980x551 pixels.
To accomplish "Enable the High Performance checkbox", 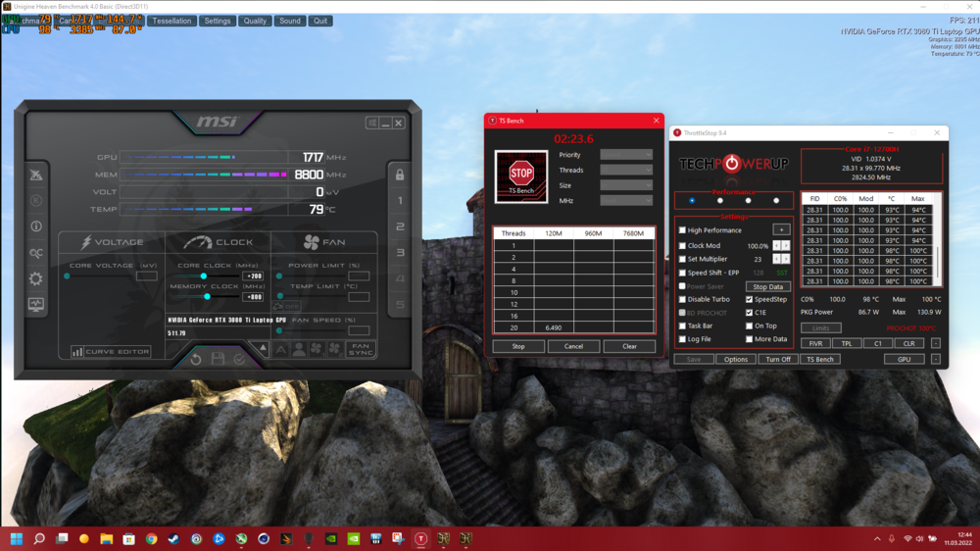I will click(683, 230).
